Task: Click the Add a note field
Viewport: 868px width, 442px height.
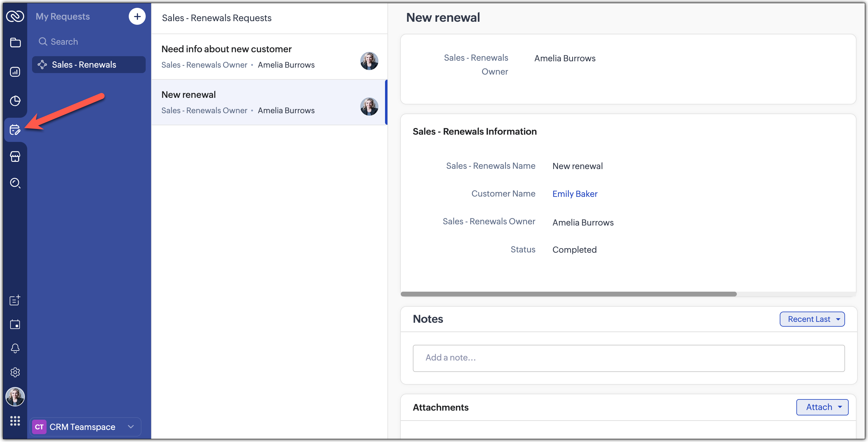Action: click(628, 358)
